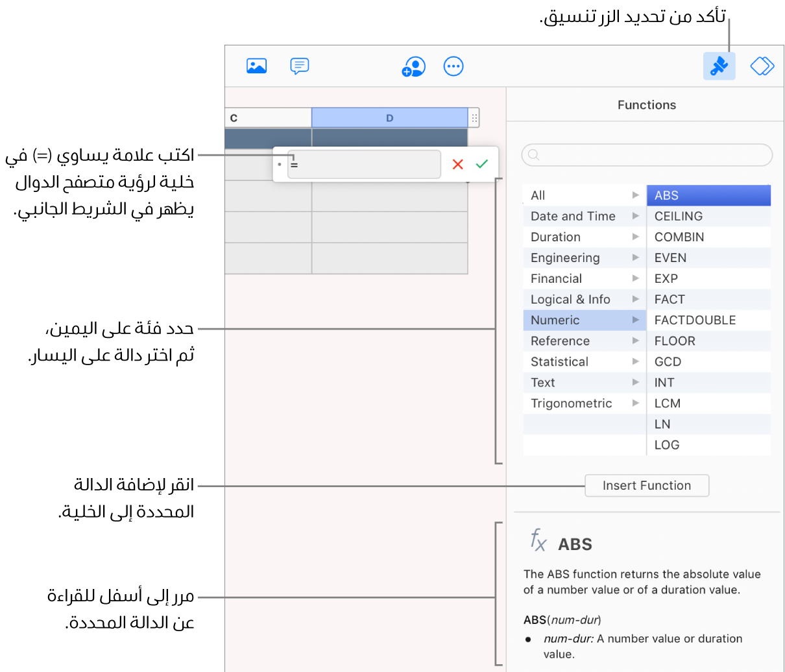
Task: Expand the Text category arrow
Action: click(636, 382)
